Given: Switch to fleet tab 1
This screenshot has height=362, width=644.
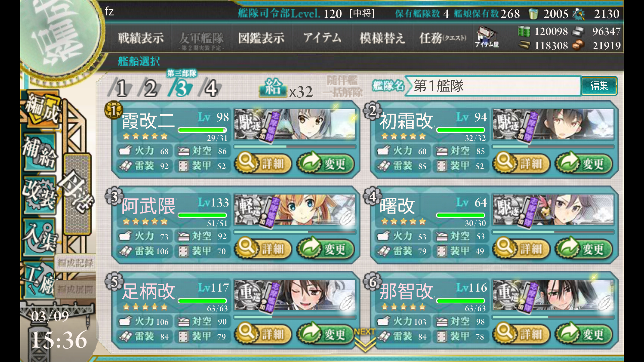Looking at the screenshot, I should click(120, 88).
